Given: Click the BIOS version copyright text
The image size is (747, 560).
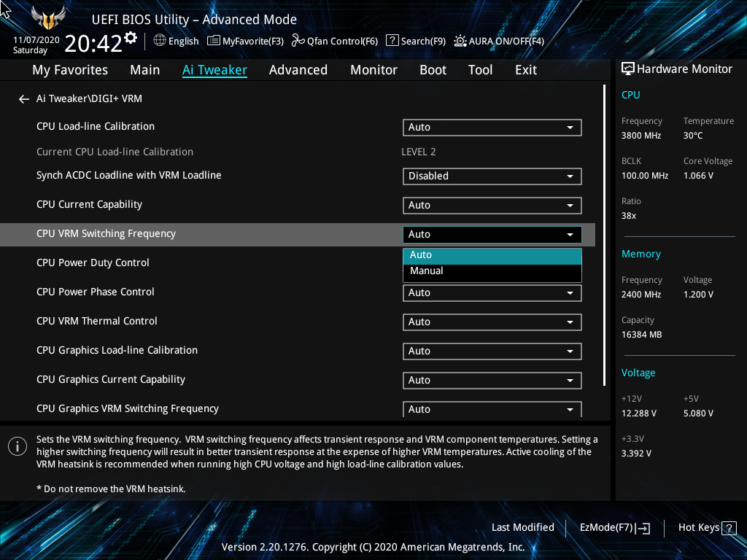Looking at the screenshot, I should (x=373, y=547).
